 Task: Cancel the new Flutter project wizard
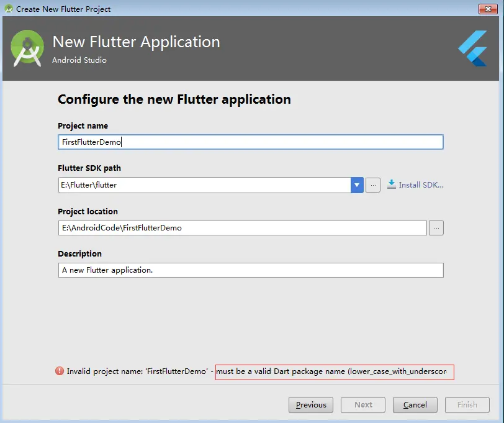(x=415, y=404)
